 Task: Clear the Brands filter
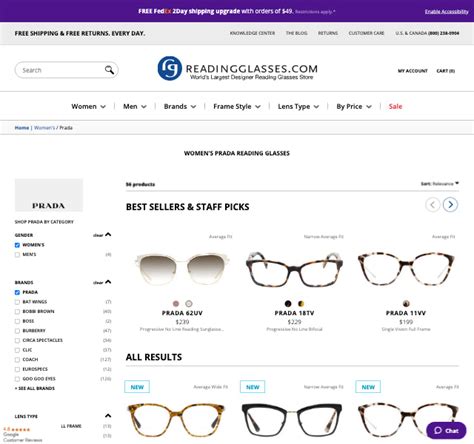[x=98, y=283]
